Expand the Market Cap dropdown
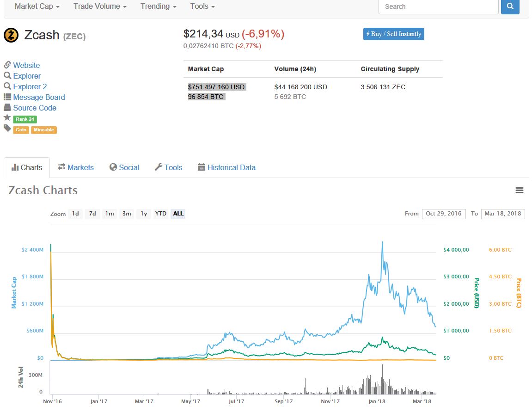The image size is (532, 412). click(x=37, y=6)
